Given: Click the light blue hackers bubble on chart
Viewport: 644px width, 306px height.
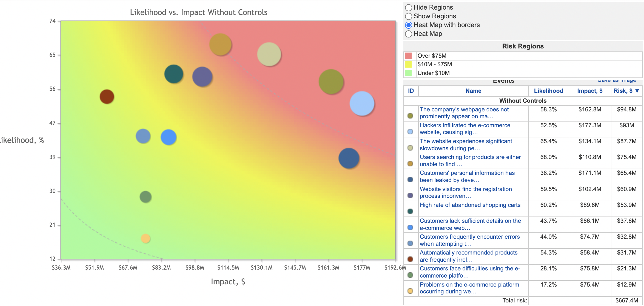Looking at the screenshot, I should pos(362,103).
